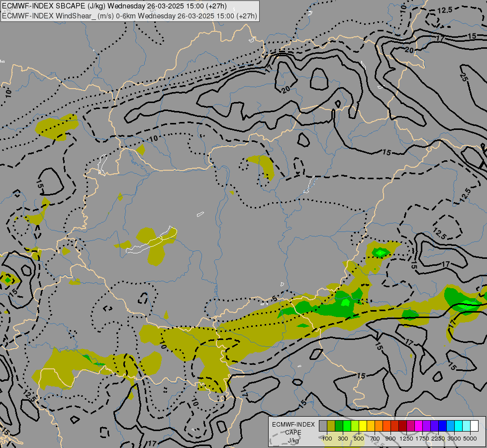The width and height of the screenshot is (487, 448).
Task: Click the '1750' legend tick label
Action: coord(422,439)
